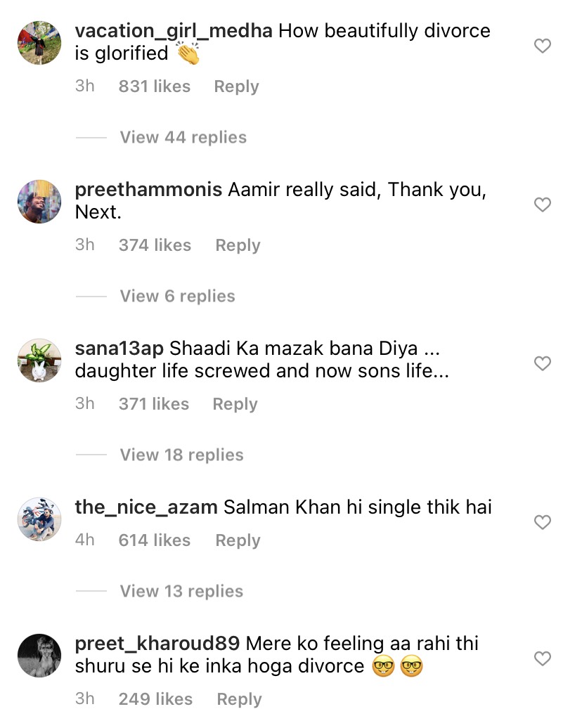582x728 pixels.
Task: Like preet_kharoud89's comment via heart icon
Action: (543, 659)
